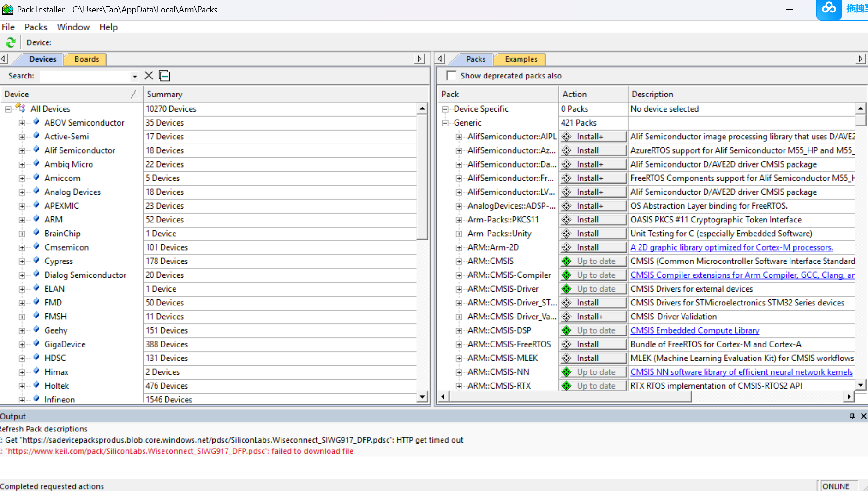Click the collapse all tree icon beside search
This screenshot has width=868, height=491.
[x=164, y=76]
